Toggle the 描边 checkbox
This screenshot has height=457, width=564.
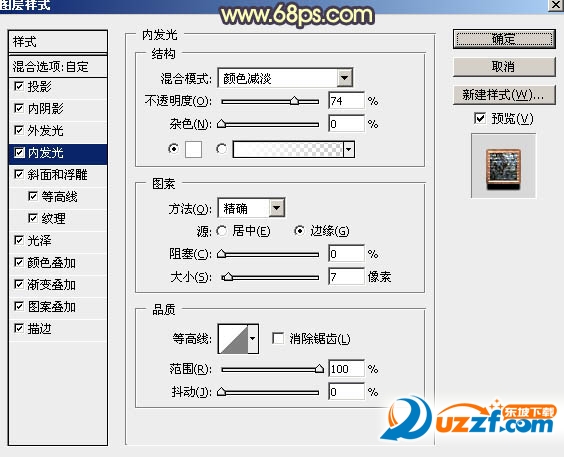point(19,328)
